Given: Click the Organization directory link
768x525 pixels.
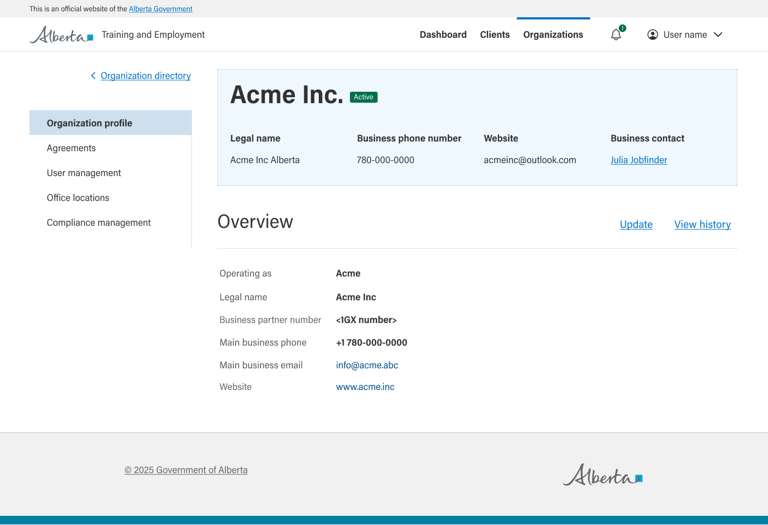Looking at the screenshot, I should pyautogui.click(x=145, y=75).
